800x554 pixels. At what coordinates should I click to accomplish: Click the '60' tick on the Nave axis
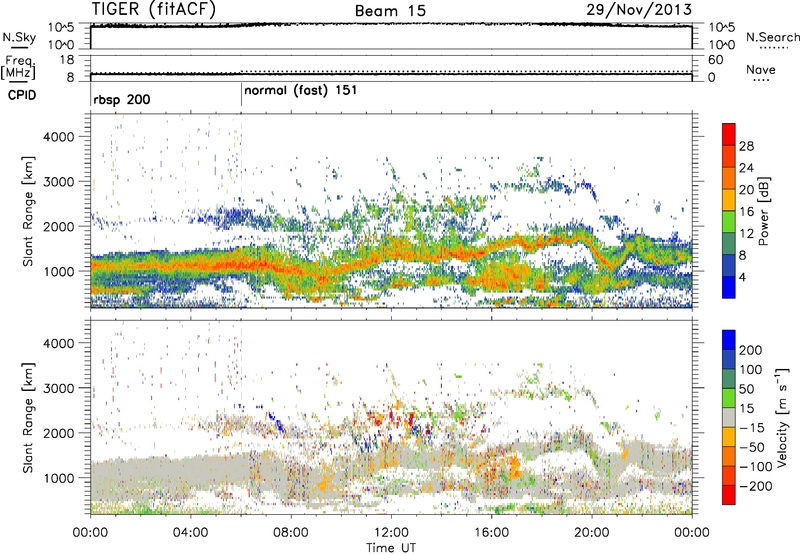coord(715,60)
